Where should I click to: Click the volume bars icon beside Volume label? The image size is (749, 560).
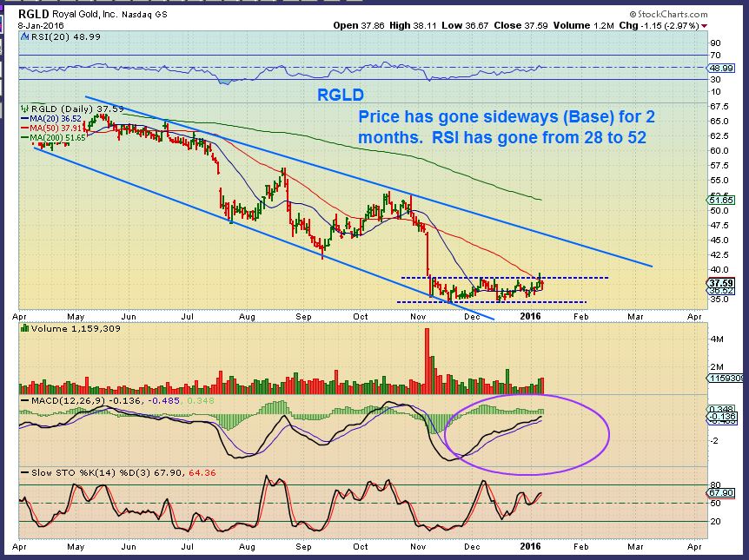[x=24, y=328]
